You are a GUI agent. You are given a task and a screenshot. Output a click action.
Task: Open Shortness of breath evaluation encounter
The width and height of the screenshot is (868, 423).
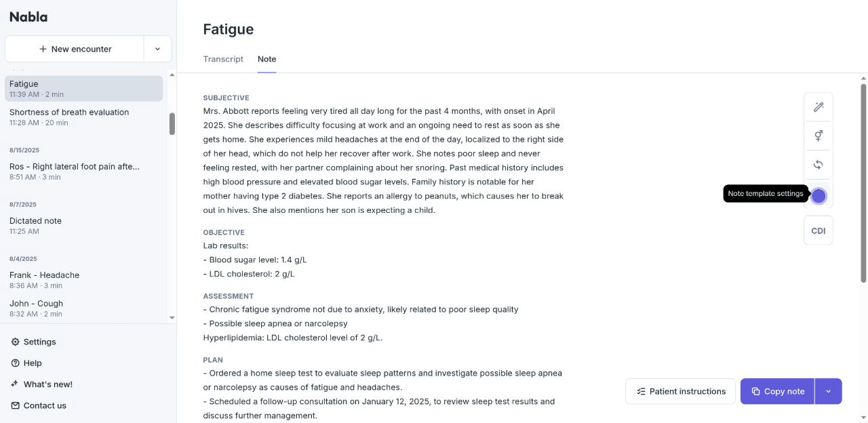tap(69, 117)
